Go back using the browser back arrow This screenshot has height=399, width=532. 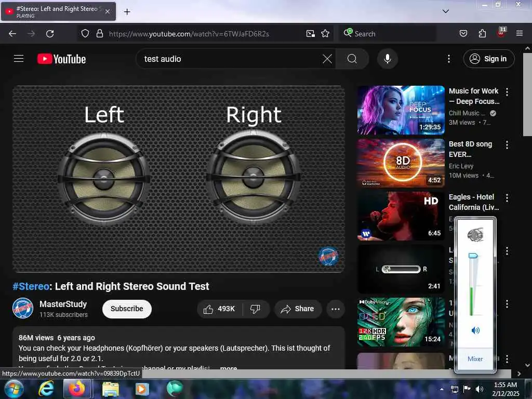12,34
